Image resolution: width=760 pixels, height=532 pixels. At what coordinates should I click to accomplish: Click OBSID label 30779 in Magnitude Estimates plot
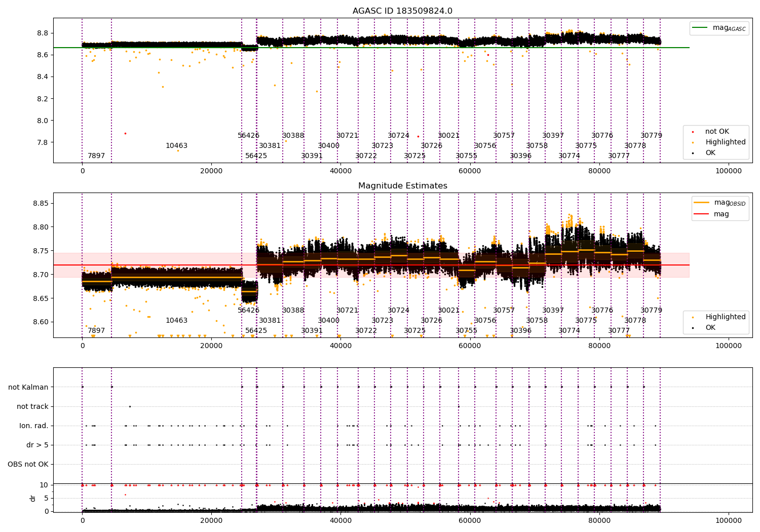[x=651, y=311]
